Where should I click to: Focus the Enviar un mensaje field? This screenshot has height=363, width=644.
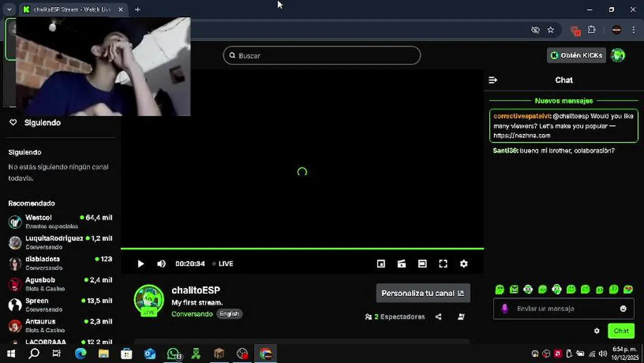tap(563, 309)
